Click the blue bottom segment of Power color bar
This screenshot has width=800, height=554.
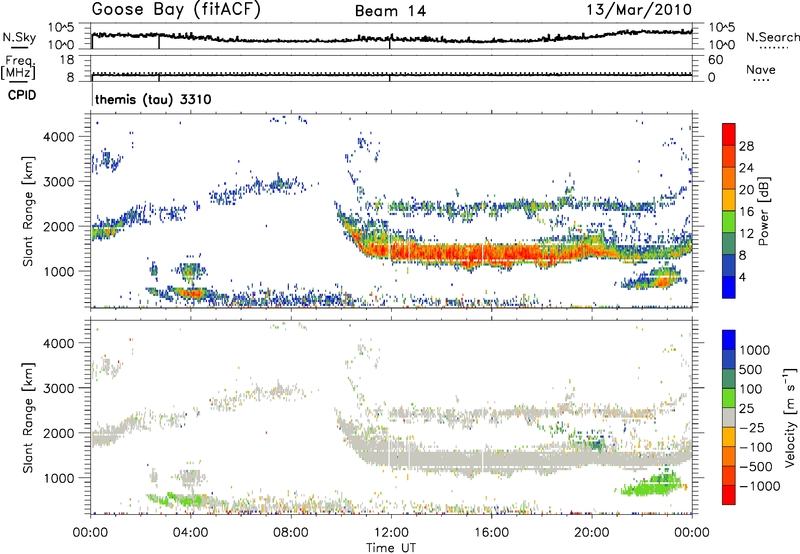point(729,288)
